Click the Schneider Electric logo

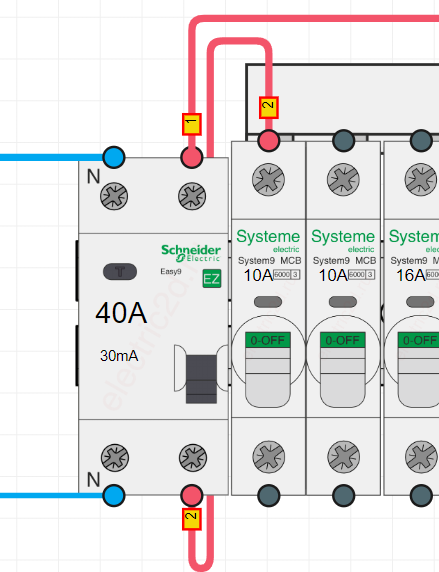pos(191,253)
